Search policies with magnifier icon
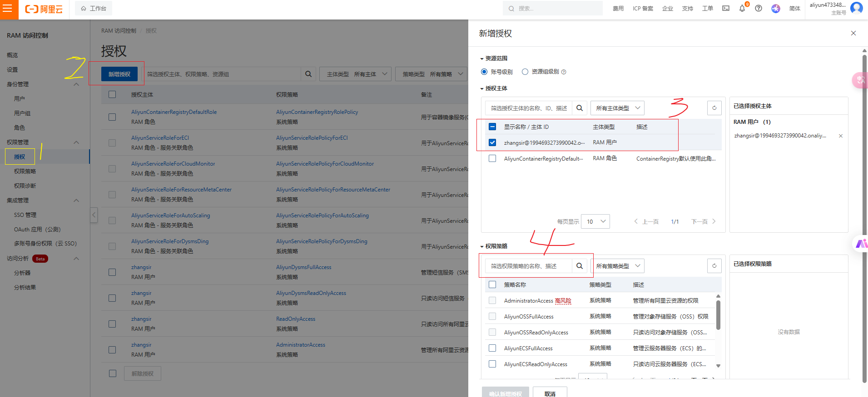The height and width of the screenshot is (397, 868). click(580, 266)
